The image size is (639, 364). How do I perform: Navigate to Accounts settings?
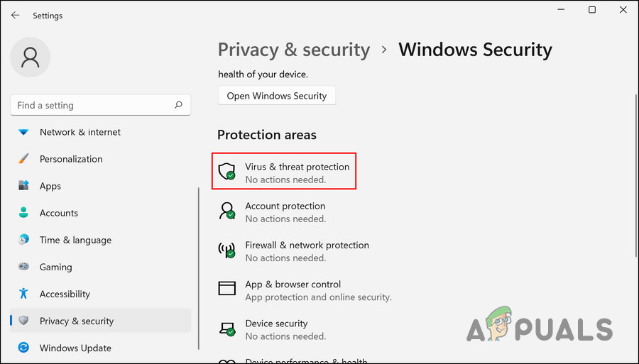pos(58,213)
